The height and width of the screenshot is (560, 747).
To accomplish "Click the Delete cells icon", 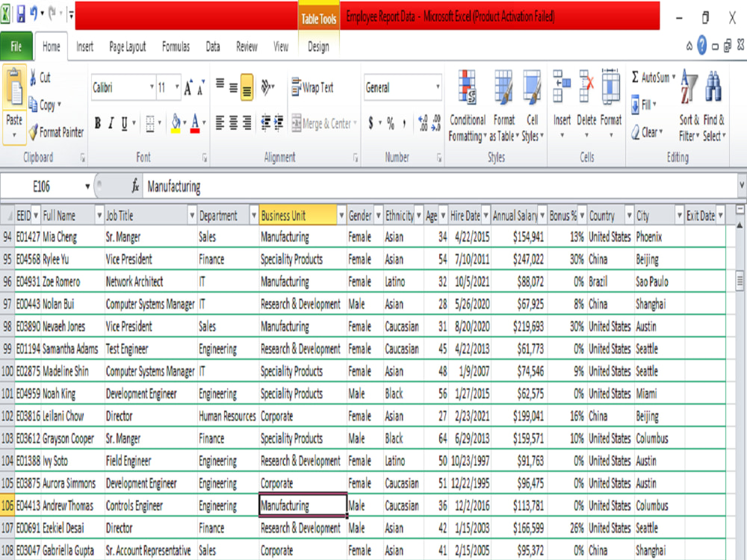I will point(586,87).
